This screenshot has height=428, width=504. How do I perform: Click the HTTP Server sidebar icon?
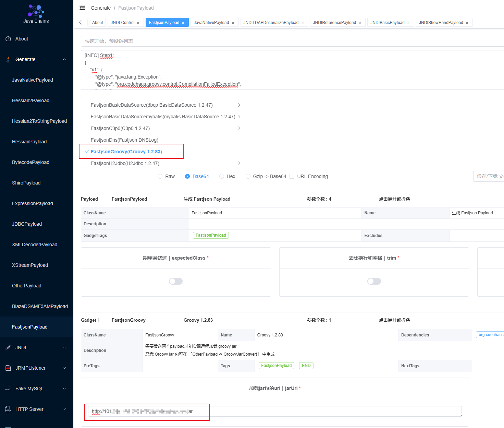click(x=8, y=409)
